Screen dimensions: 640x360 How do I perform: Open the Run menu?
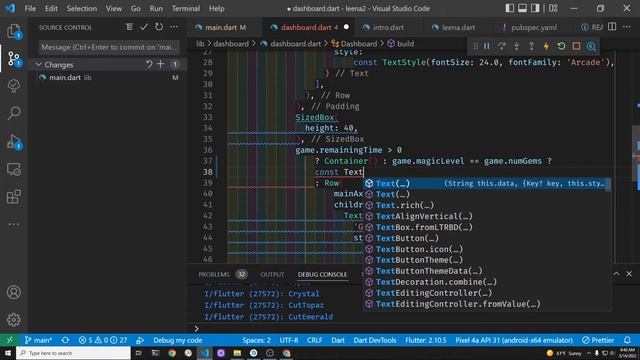(x=156, y=8)
